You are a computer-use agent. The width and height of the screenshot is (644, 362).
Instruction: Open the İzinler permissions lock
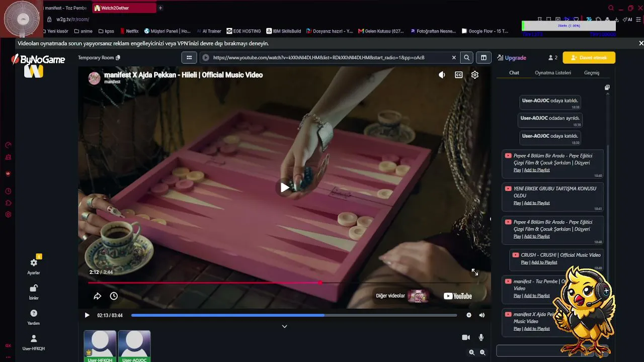(x=34, y=288)
